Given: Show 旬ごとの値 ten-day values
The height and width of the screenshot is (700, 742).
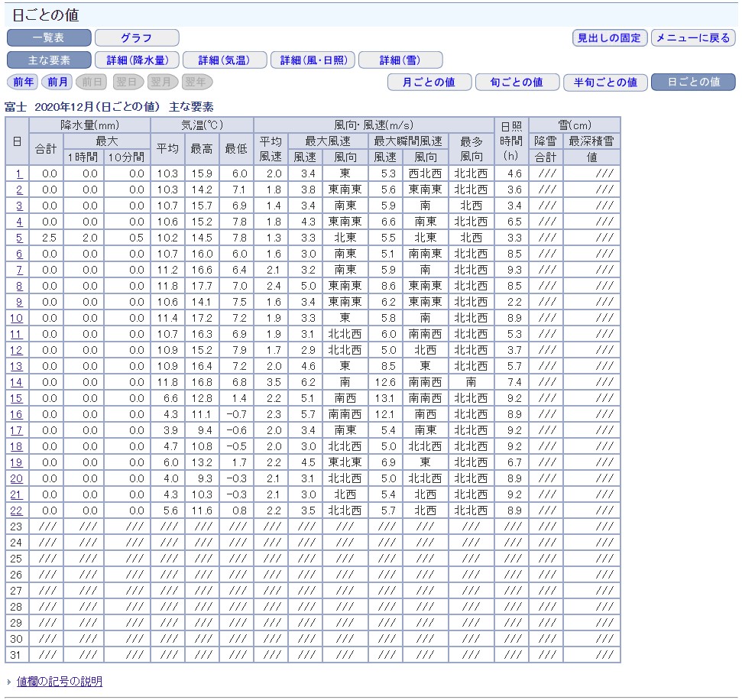Looking at the screenshot, I should [517, 82].
